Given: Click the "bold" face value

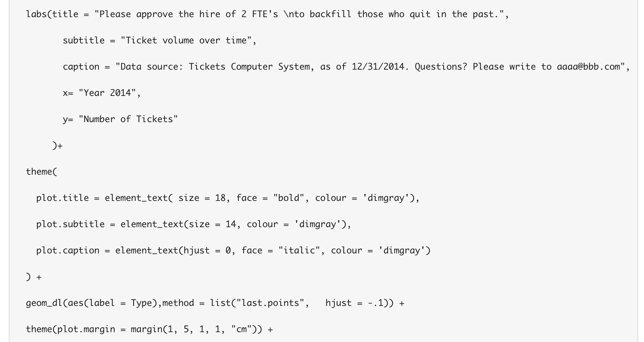Looking at the screenshot, I should click(x=289, y=198).
